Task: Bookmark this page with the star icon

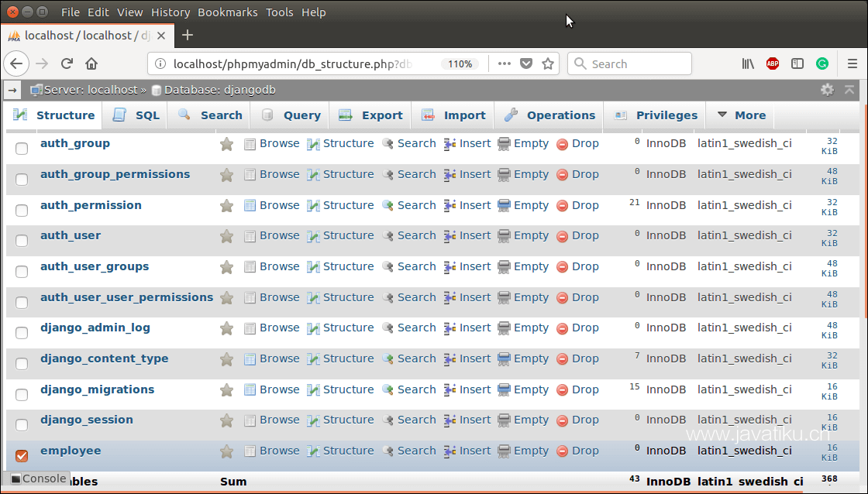Action: point(548,64)
